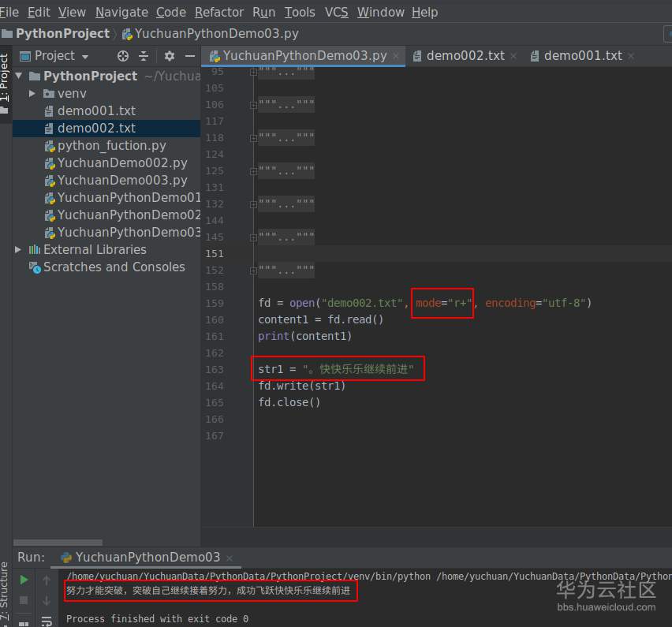The width and height of the screenshot is (672, 627).
Task: Expand folded docstring at line 106
Action: 253,105
